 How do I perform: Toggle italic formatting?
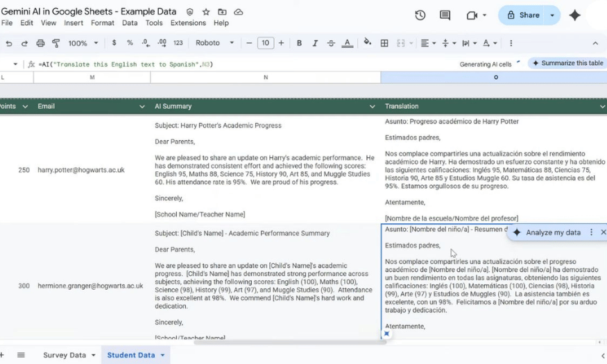coord(315,43)
